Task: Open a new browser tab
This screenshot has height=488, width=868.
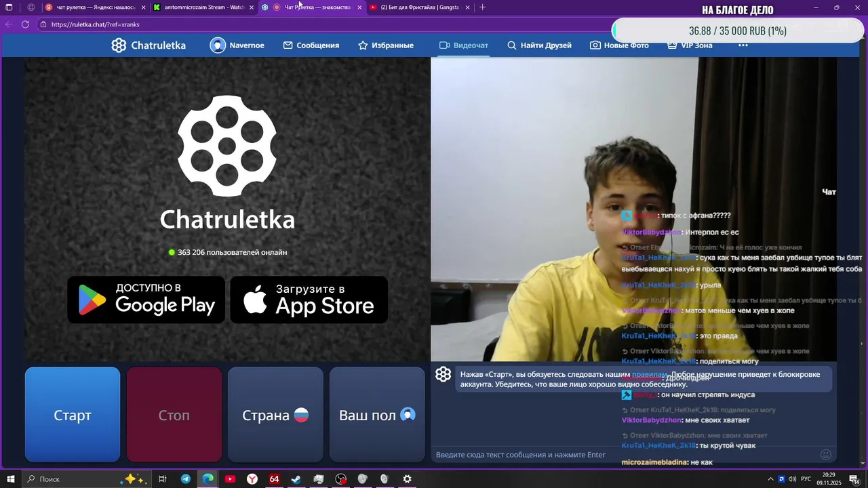Action: 483,7
